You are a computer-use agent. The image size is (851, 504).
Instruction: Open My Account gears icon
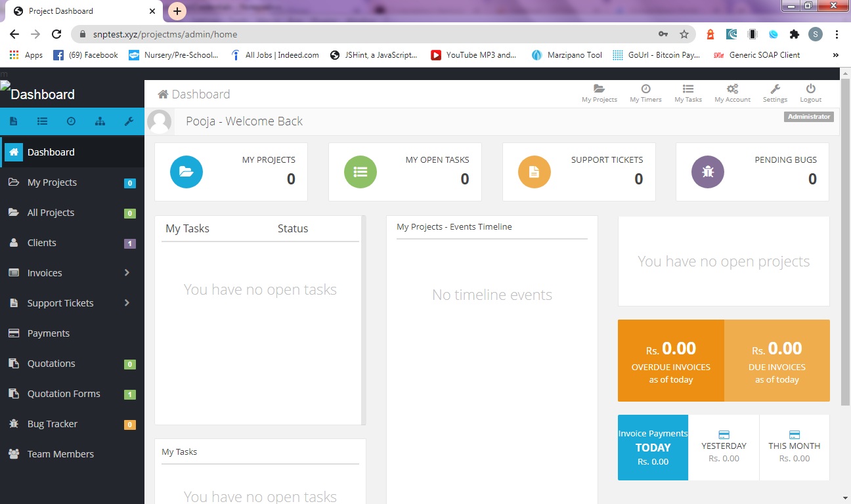click(x=732, y=89)
